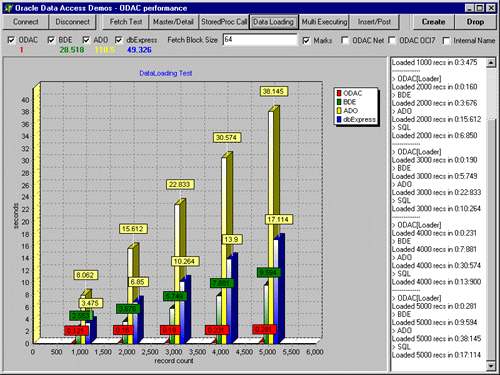Screen dimensions: 500x375
Task: Click the green BDE legend swatch
Action: (339, 102)
